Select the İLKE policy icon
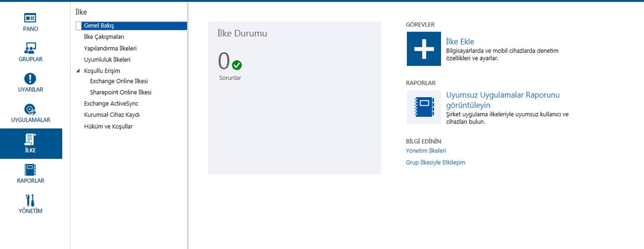Viewport: 644px width, 249px height. [31, 140]
